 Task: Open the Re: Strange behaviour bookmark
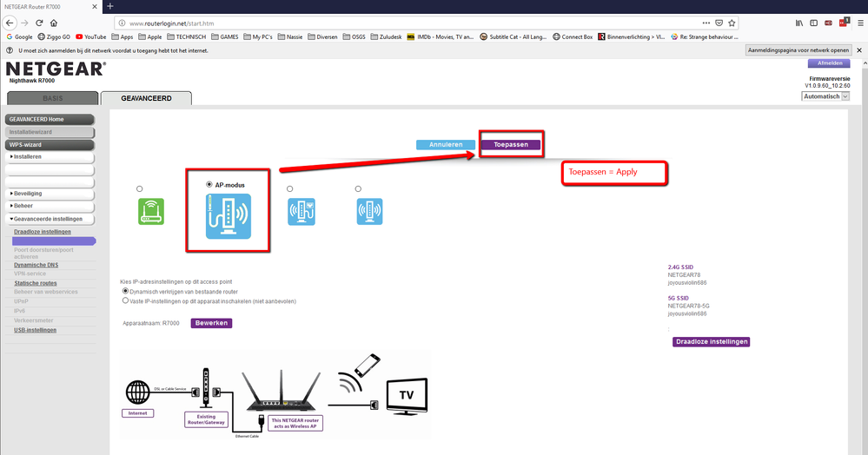click(704, 37)
